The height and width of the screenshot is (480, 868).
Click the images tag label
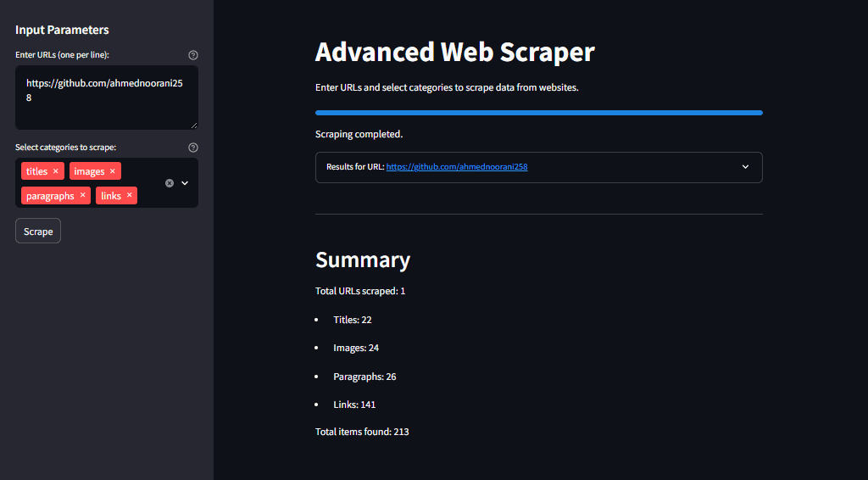click(x=89, y=171)
